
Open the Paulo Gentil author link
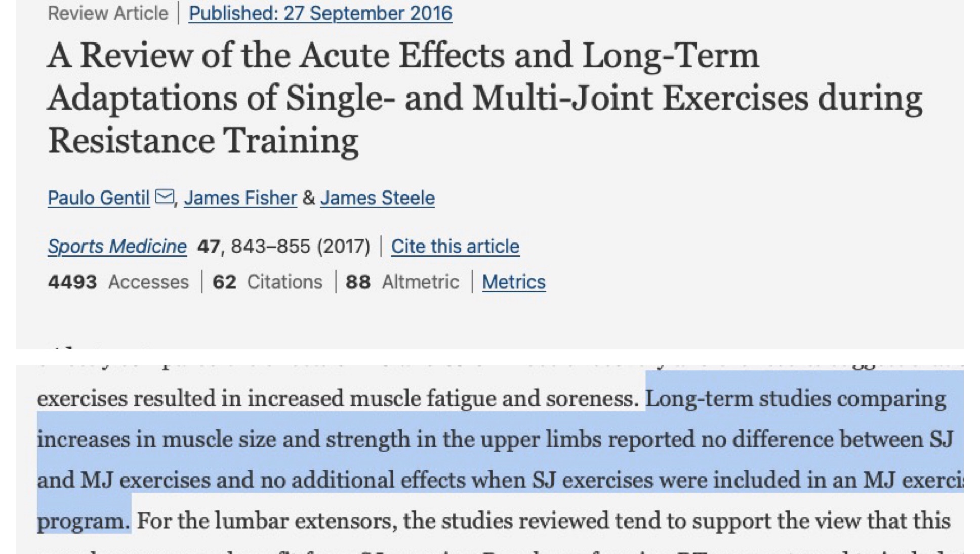[x=98, y=198]
